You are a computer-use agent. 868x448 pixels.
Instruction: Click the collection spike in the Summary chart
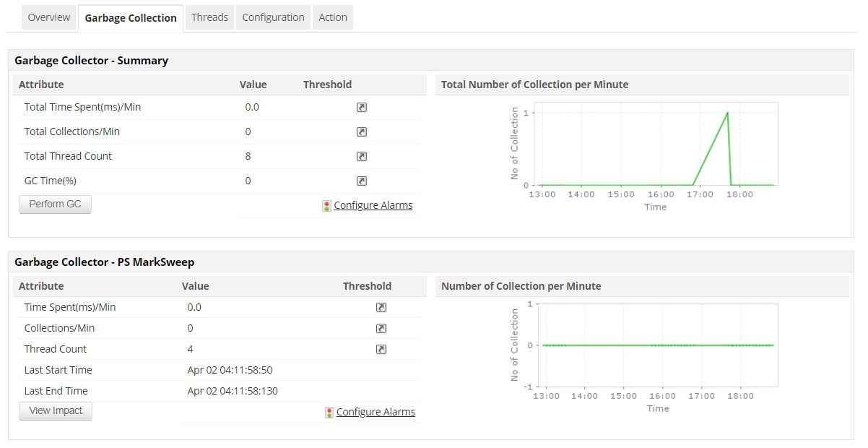pyautogui.click(x=726, y=113)
